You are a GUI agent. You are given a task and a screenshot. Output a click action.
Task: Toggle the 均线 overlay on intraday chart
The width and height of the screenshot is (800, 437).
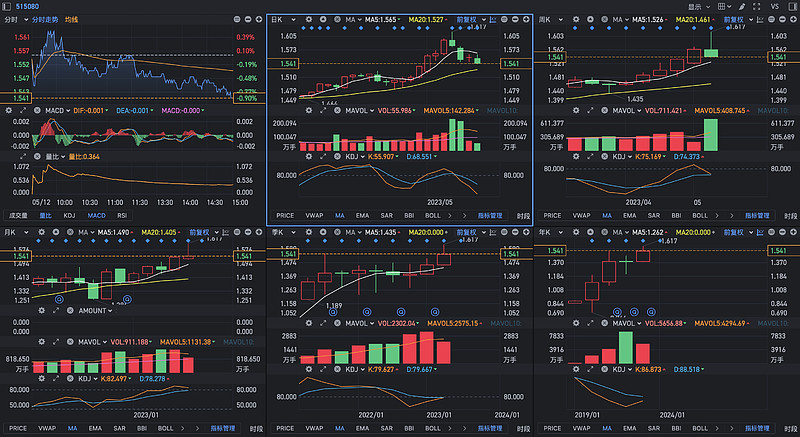[x=71, y=19]
